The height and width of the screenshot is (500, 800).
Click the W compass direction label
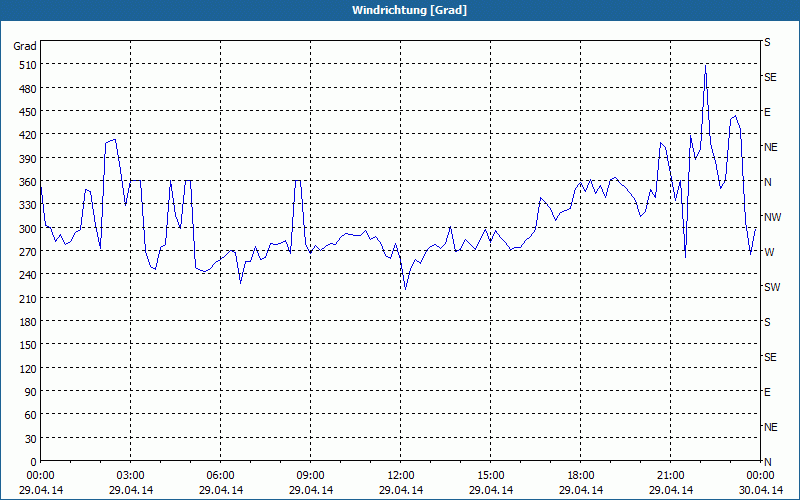pos(768,252)
